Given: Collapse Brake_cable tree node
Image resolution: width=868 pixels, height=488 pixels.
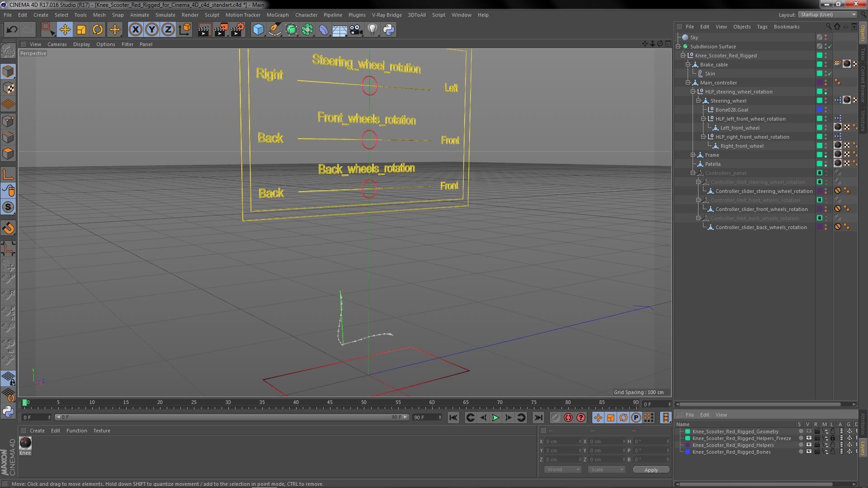Looking at the screenshot, I should tap(688, 65).
